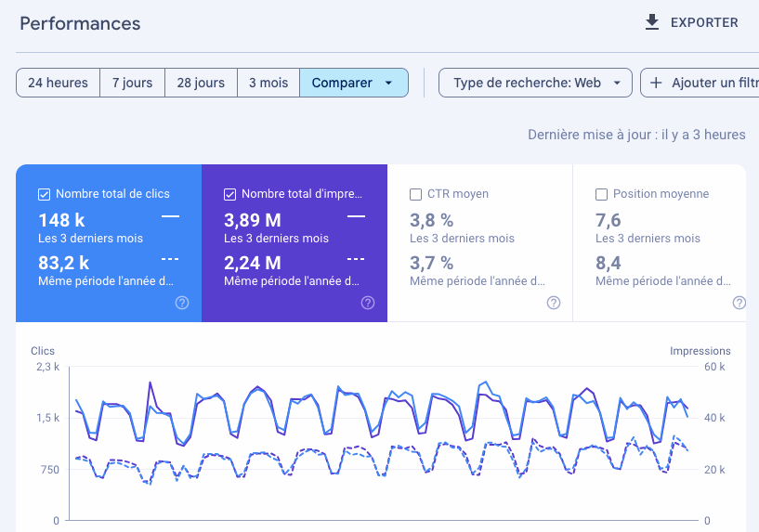Click the clicks and impressions line chart
Screen dimensions: 759x532
click(381, 436)
